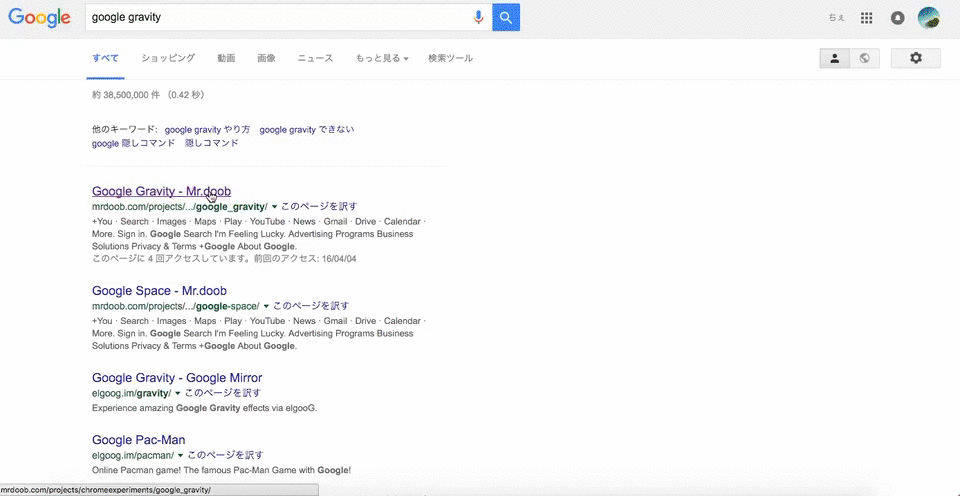Screen dimensions: 960x496
Task: Click the elgoog.im/gravity/ green URL
Action: [x=131, y=393]
